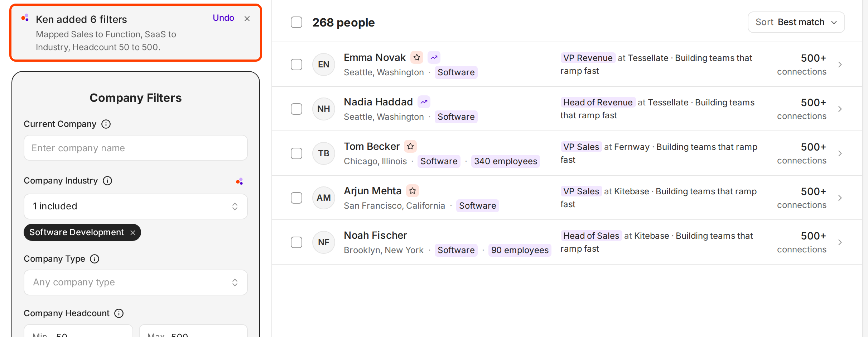Dismiss the Ken added 6 filters notification
This screenshot has height=337, width=868.
pos(247,19)
